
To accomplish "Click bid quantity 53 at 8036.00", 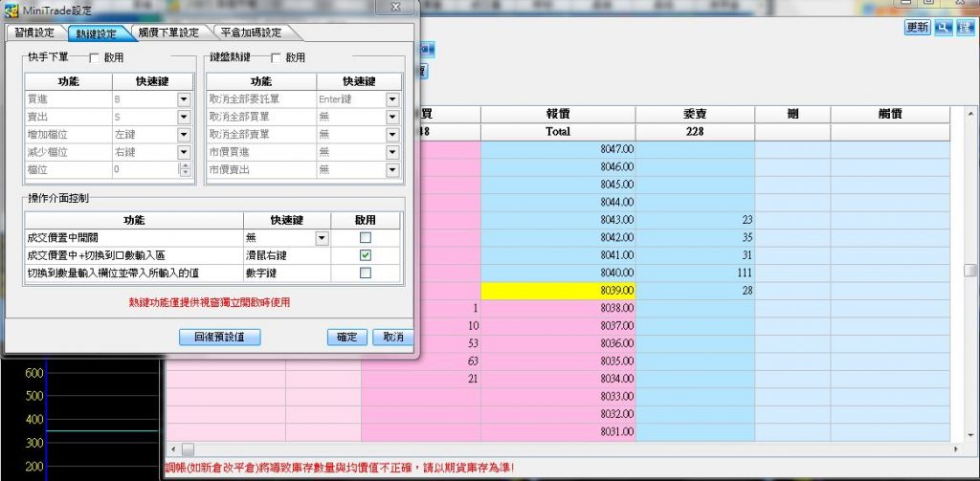I will pos(421,343).
